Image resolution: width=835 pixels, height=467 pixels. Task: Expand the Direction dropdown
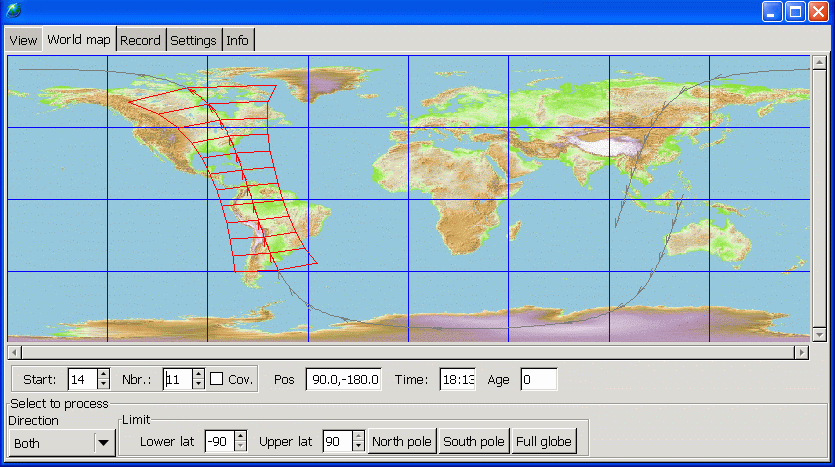(x=103, y=443)
